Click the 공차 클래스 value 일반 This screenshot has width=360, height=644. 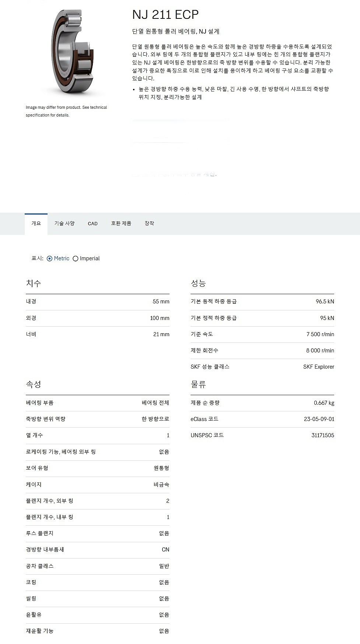(x=164, y=566)
